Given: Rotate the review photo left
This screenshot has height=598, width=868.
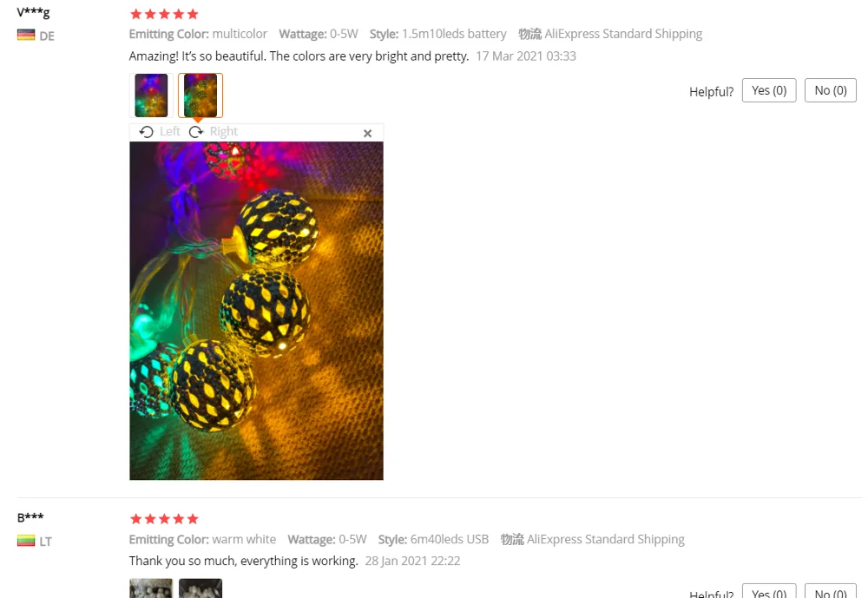Looking at the screenshot, I should 160,132.
